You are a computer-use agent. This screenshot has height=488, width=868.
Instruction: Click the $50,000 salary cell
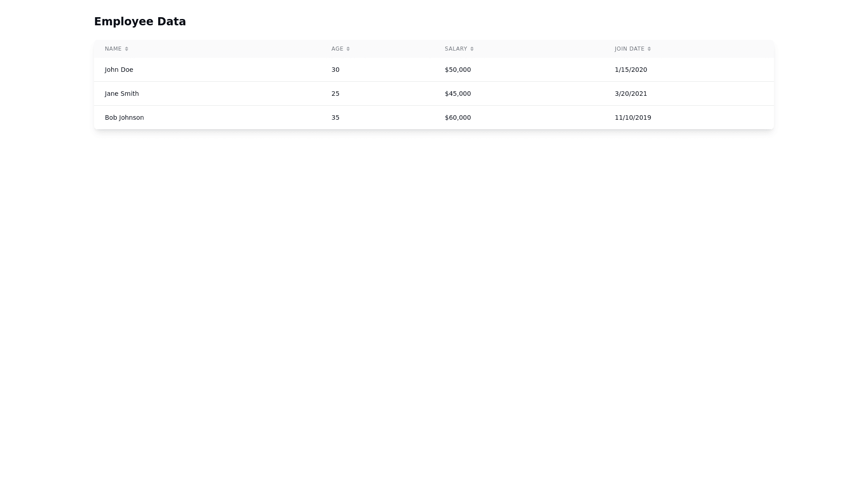pos(458,70)
